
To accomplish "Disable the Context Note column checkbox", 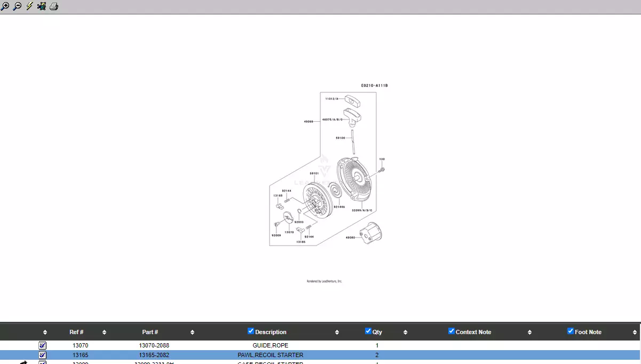I will [x=452, y=331].
